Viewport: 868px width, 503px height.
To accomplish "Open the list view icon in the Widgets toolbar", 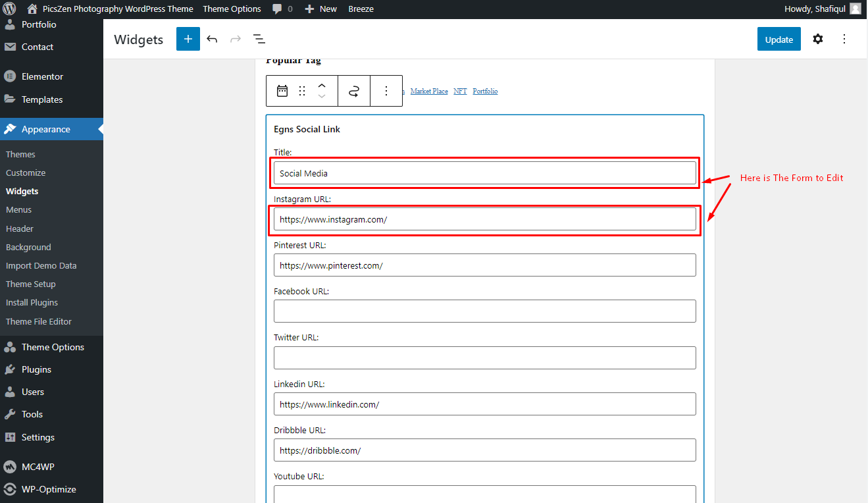I will (259, 39).
